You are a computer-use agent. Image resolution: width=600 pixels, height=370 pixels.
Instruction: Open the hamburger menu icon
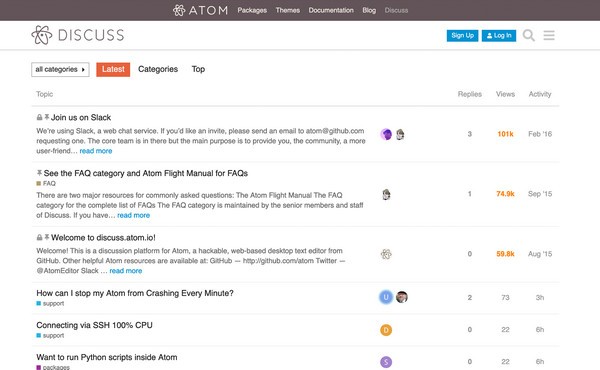(549, 35)
